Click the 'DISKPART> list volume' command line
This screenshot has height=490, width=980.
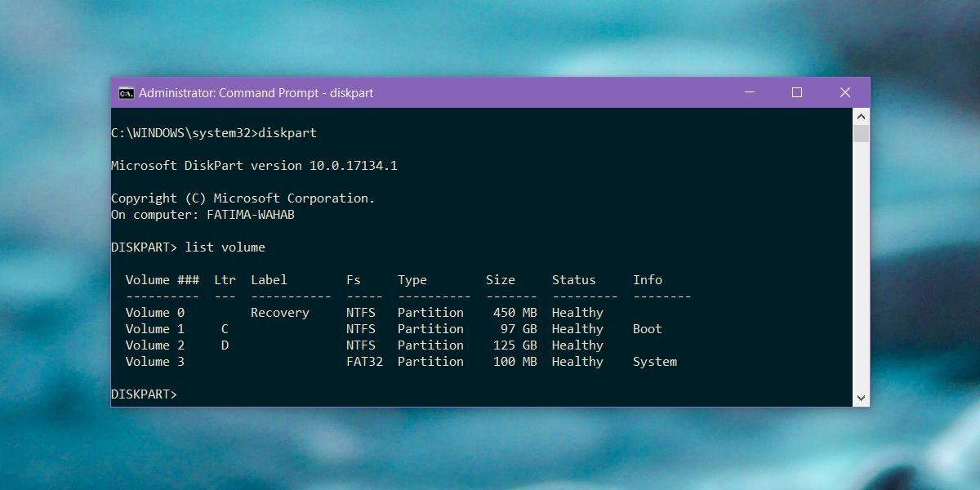(188, 247)
